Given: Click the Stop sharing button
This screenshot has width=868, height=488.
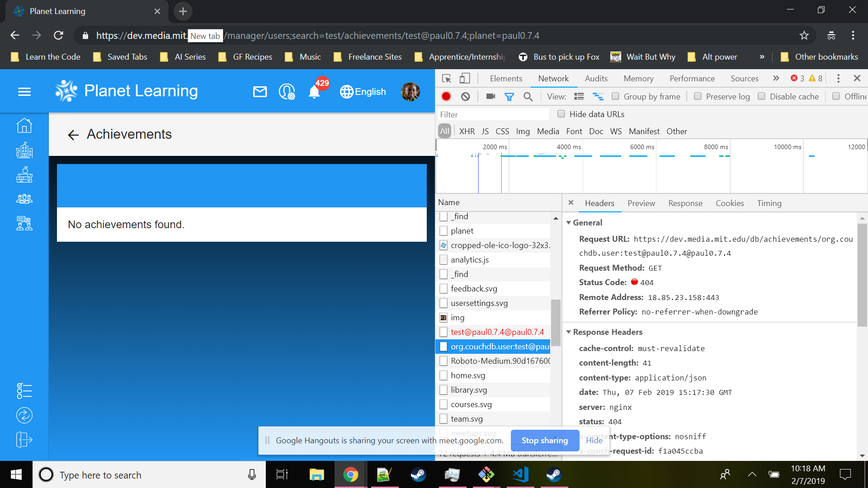Looking at the screenshot, I should tap(545, 440).
